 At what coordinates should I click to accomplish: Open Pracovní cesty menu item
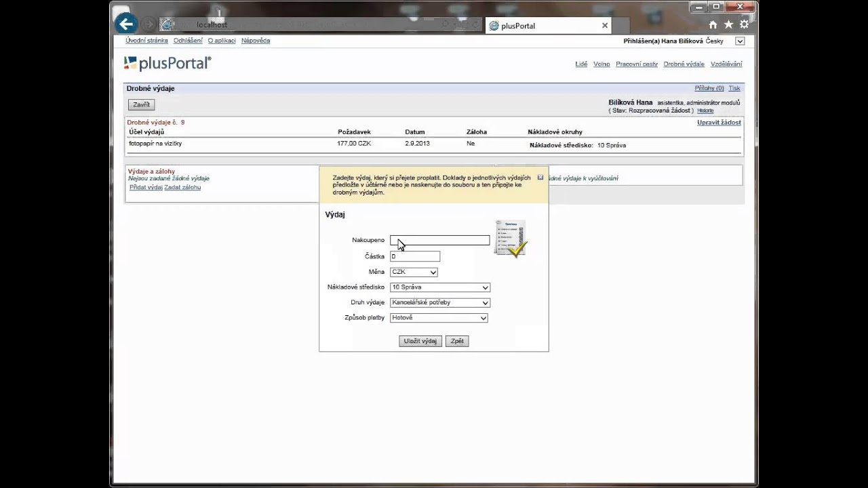click(x=637, y=64)
